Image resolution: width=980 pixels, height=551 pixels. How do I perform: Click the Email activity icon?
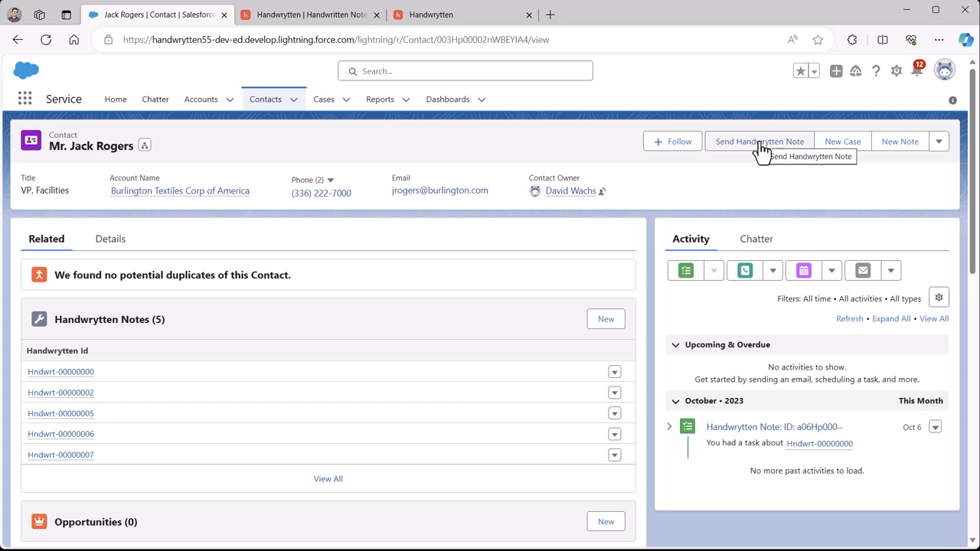tap(863, 270)
